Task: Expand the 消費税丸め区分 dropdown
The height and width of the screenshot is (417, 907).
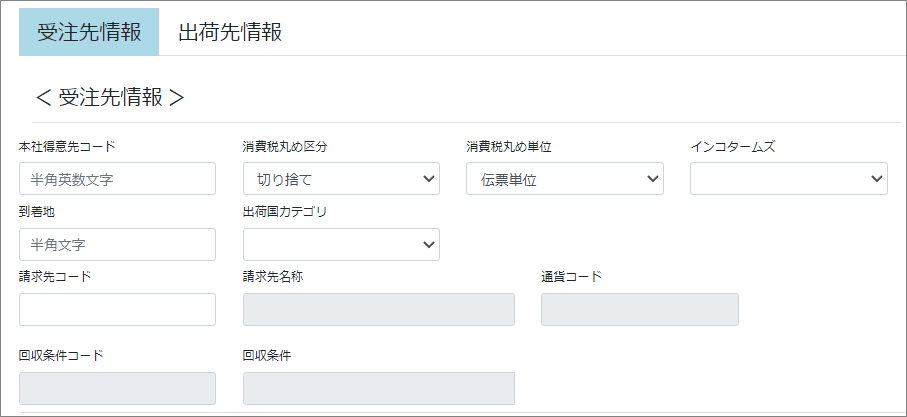Action: coord(341,179)
